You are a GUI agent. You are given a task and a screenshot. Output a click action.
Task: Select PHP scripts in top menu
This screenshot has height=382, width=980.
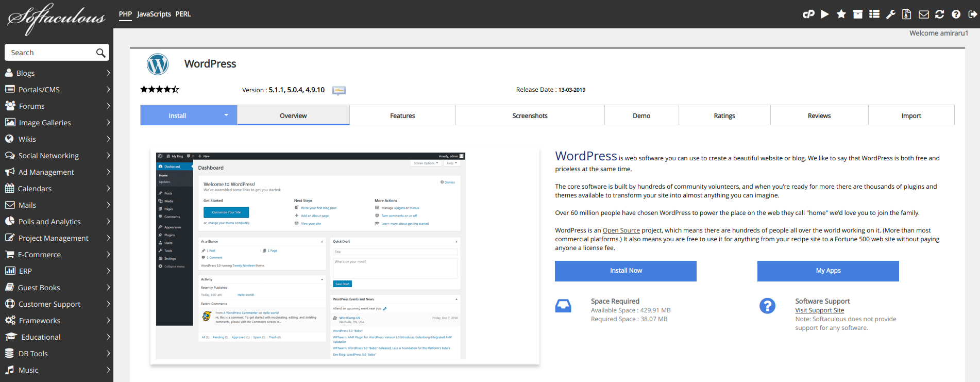click(x=125, y=14)
